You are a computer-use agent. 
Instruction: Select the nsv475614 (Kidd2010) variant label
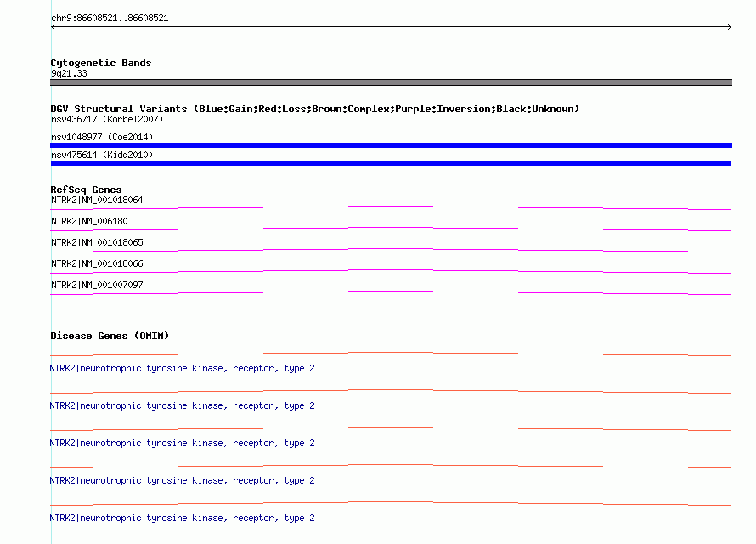pyautogui.click(x=102, y=155)
